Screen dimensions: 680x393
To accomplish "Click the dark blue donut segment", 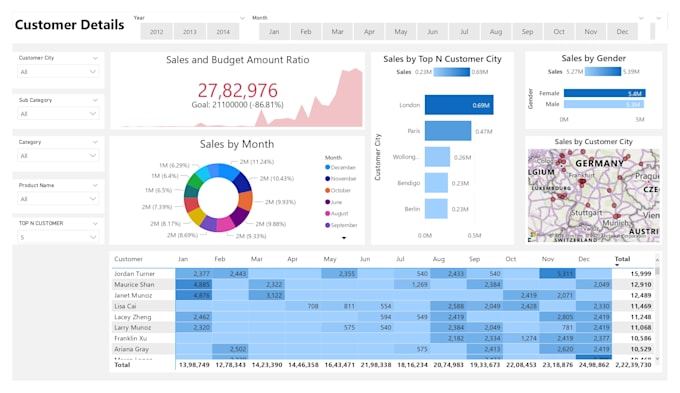I will click(242, 183).
